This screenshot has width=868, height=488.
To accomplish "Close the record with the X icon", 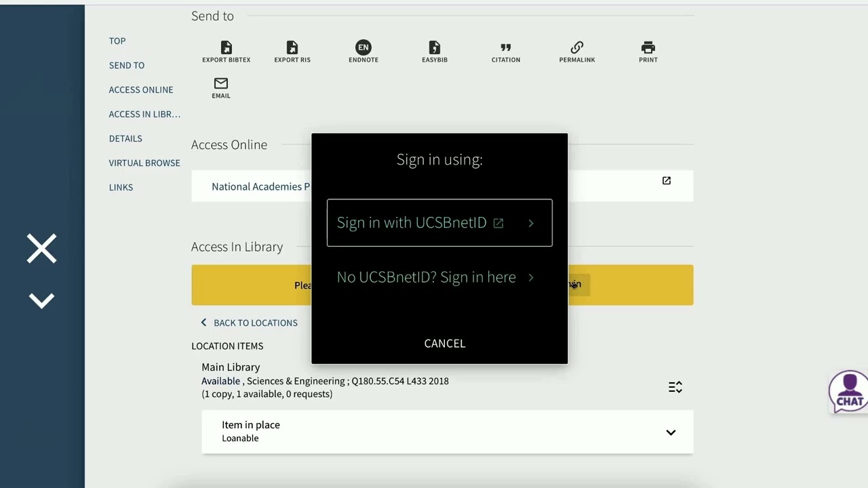I will coord(41,249).
